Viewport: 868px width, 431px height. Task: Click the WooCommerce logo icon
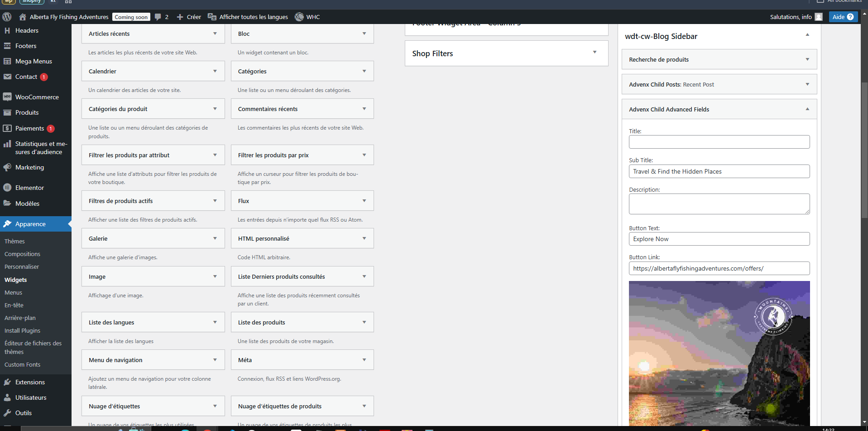click(7, 97)
